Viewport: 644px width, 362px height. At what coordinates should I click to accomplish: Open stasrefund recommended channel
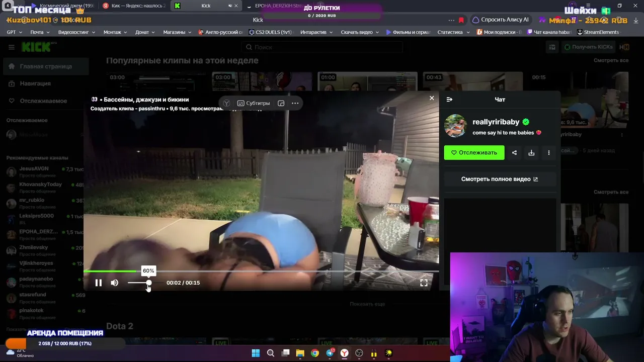pos(45,298)
